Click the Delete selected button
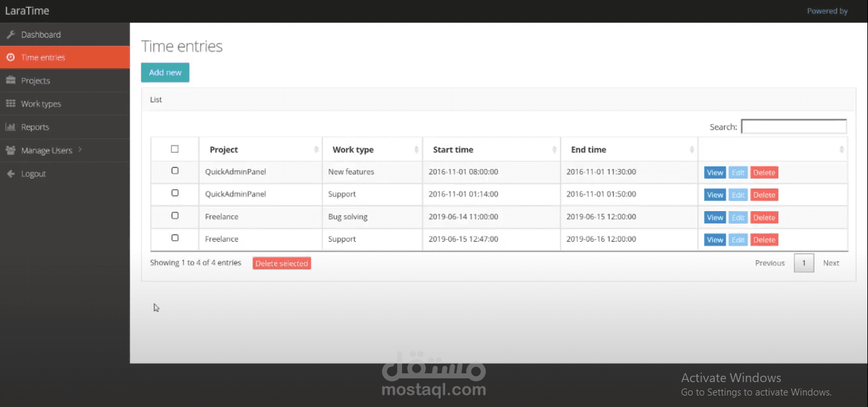The image size is (868, 407). click(x=281, y=263)
